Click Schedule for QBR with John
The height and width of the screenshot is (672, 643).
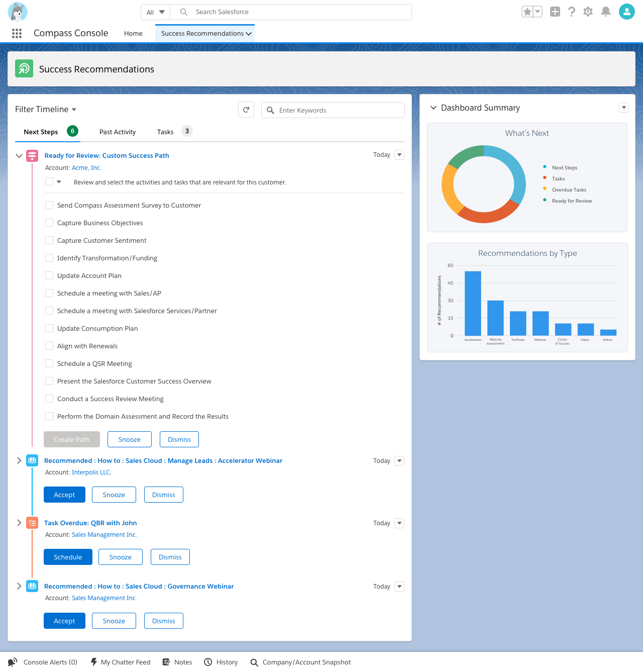[x=68, y=557]
